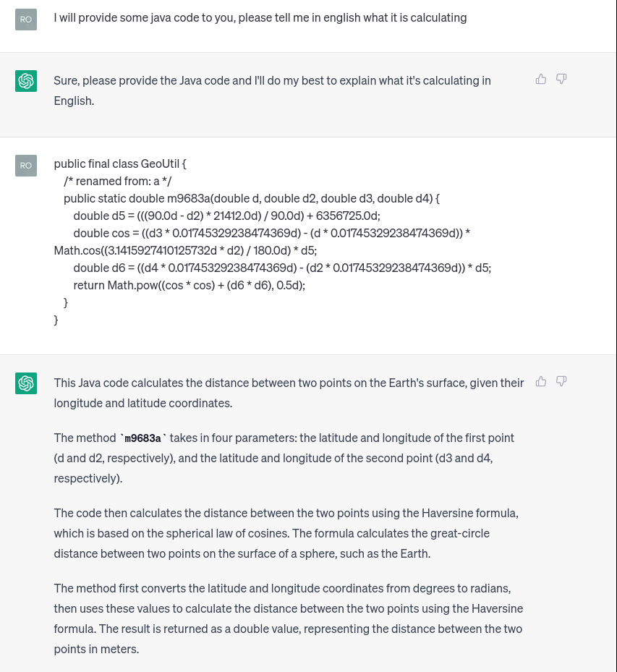Dislike the distance calculation explanation response
This screenshot has width=617, height=672.
pos(561,381)
